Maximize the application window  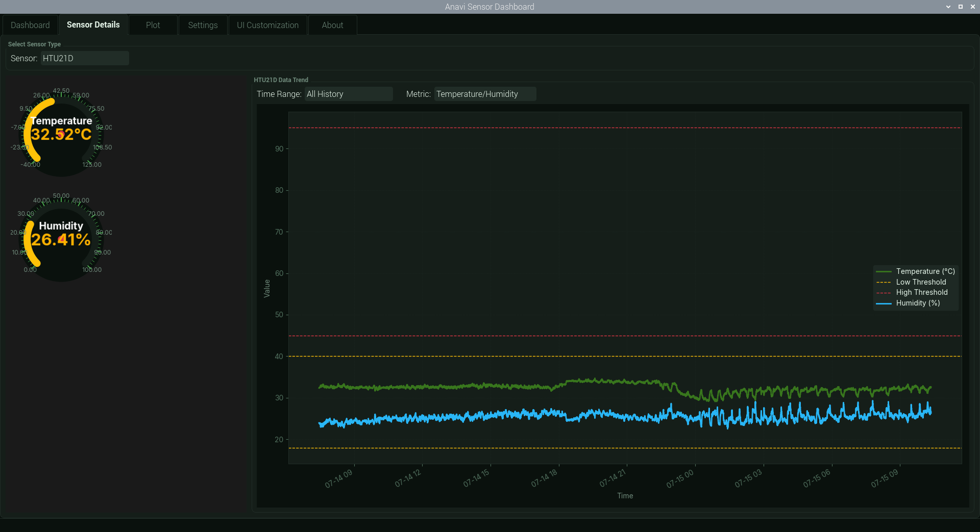[961, 7]
